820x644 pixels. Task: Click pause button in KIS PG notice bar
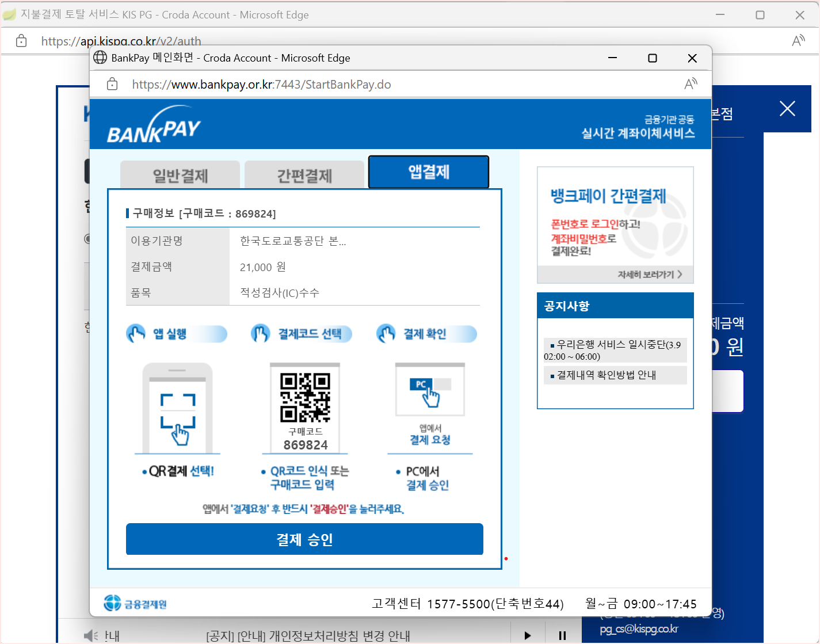click(x=562, y=635)
